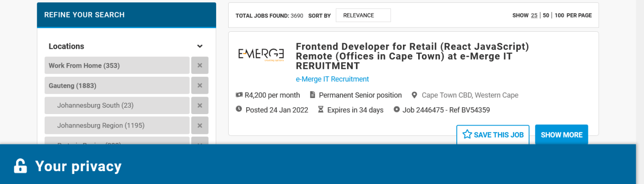The image size is (644, 184).
Task: Remove the Work From Home location filter
Action: pyautogui.click(x=200, y=65)
